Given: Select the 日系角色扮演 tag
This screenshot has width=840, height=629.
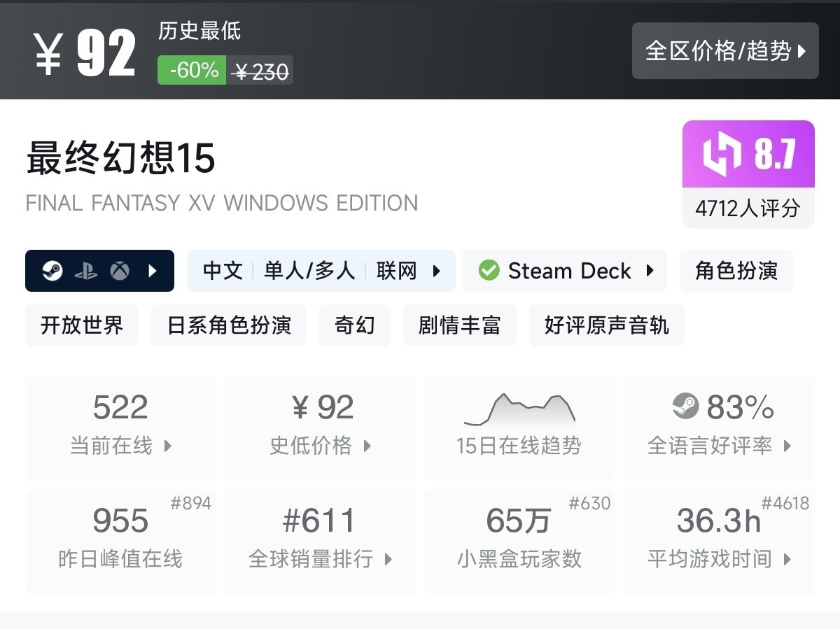Looking at the screenshot, I should tap(229, 325).
